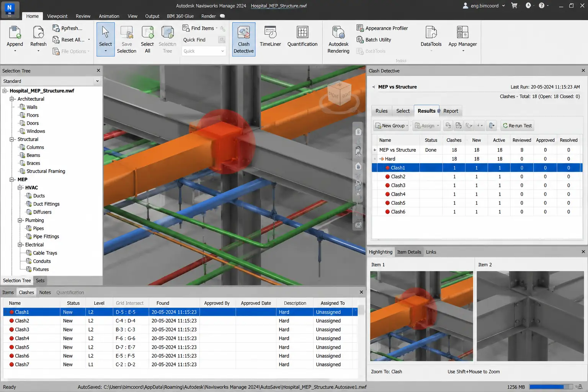The width and height of the screenshot is (588, 392).
Task: Click the red status dot of Clash3 in Results
Action: [x=387, y=185]
